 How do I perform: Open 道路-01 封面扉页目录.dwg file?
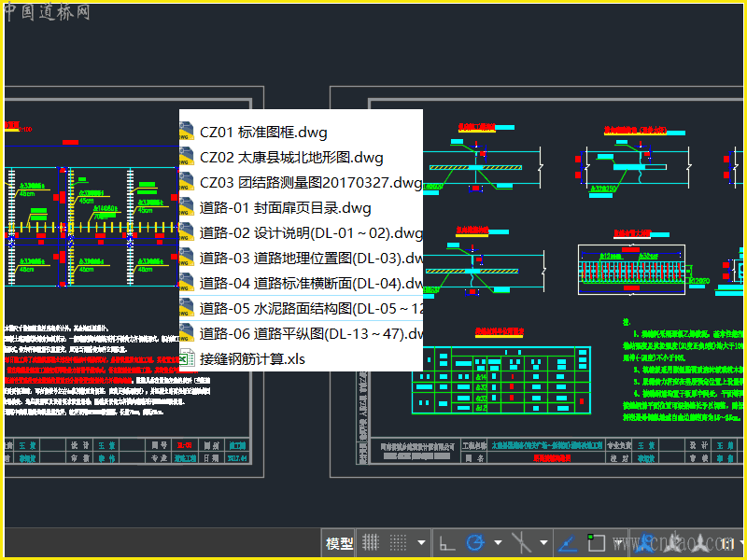pos(285,207)
